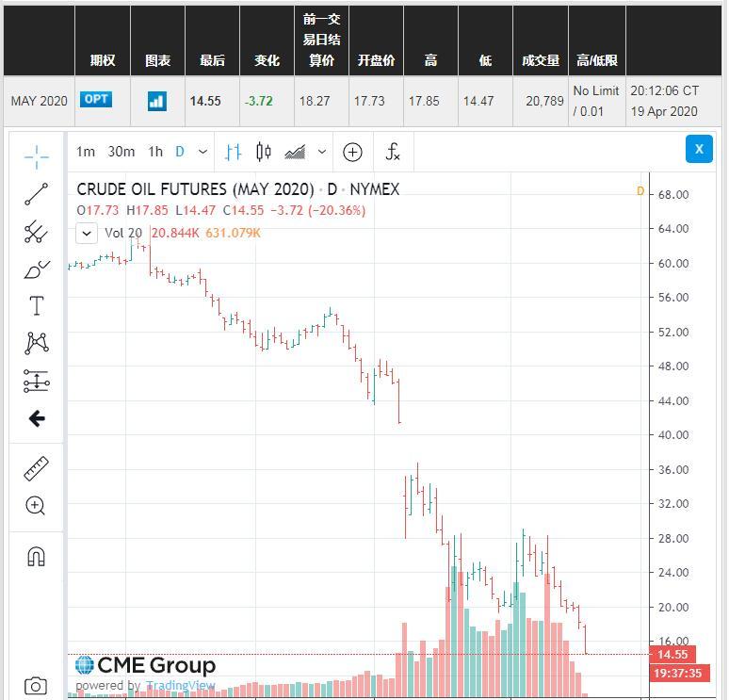This screenshot has width=729, height=700.
Task: Choose the pitchfork drawing tool
Action: [37, 232]
